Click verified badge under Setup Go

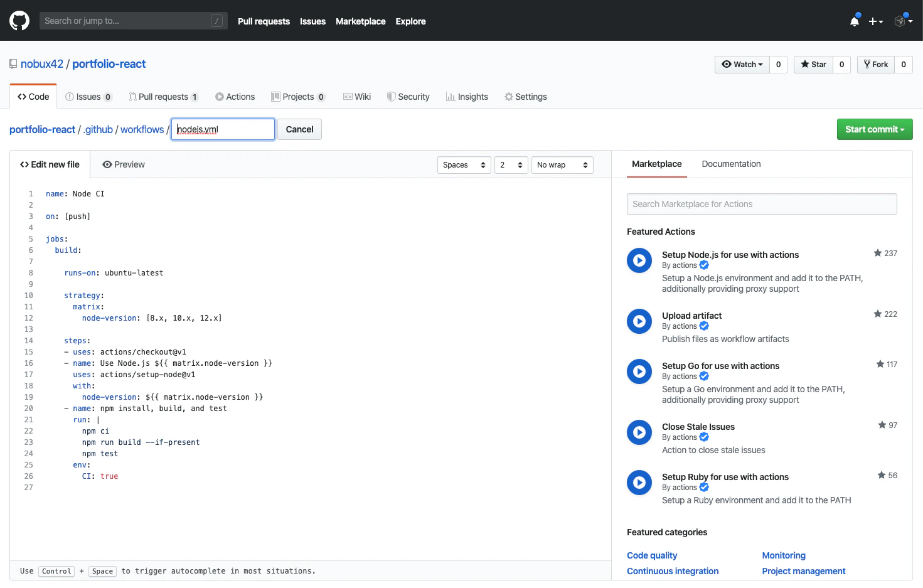click(704, 377)
